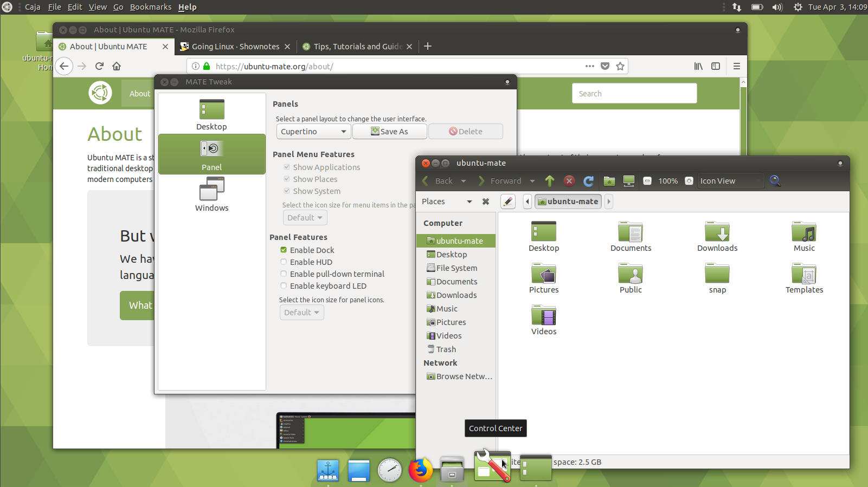Image resolution: width=868 pixels, height=487 pixels.
Task: Click the Delete button in MATE Tweak
Action: pyautogui.click(x=466, y=132)
